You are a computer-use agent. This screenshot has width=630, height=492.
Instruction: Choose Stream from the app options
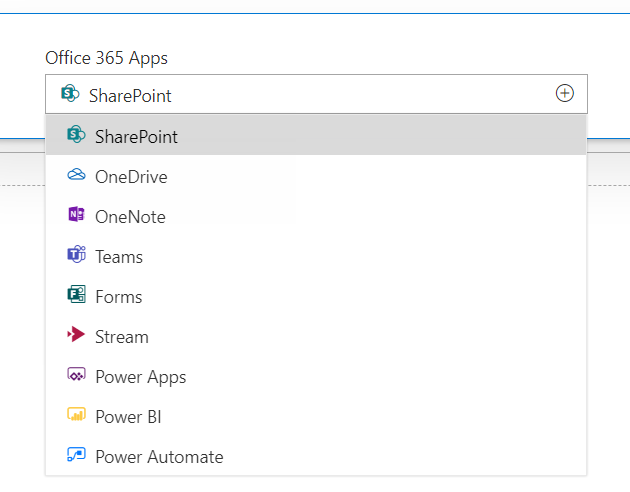[316, 337]
